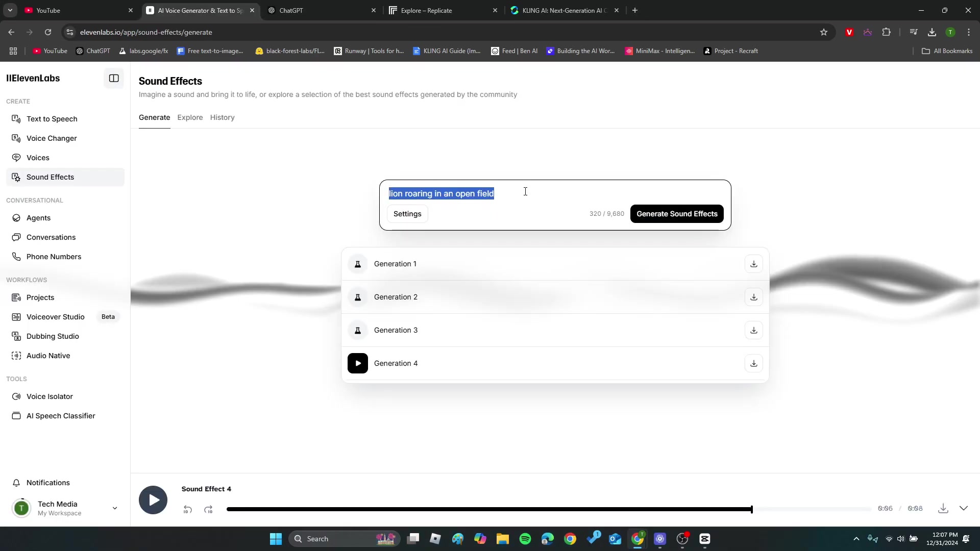Open Text to Speech in sidebar

pyautogui.click(x=65, y=119)
